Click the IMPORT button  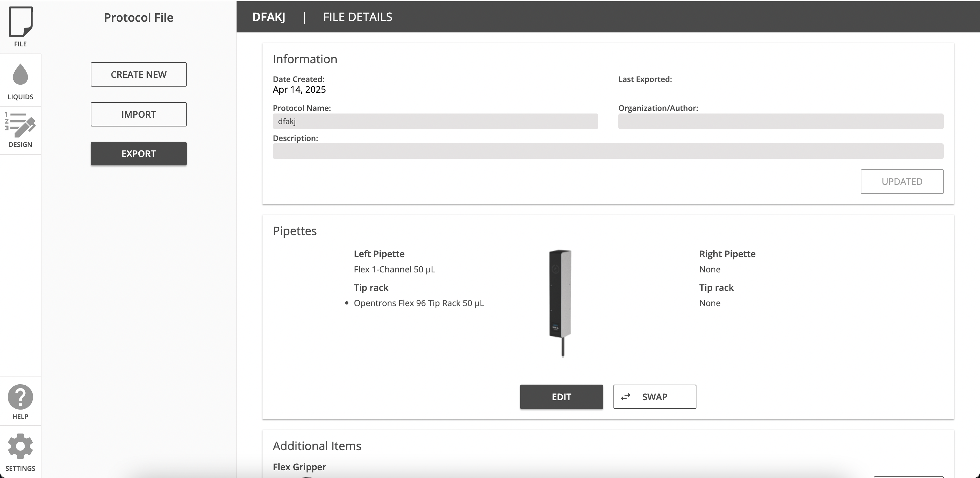click(x=138, y=114)
